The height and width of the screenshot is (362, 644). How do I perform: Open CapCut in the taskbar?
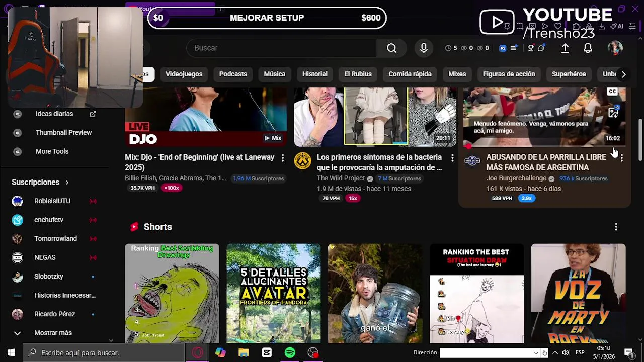267,353
